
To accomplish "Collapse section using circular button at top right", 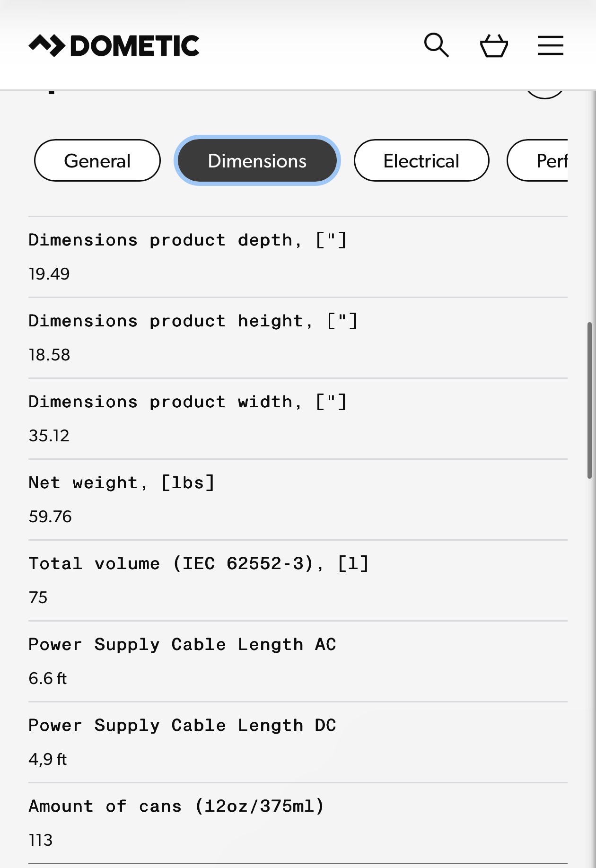I will [544, 94].
